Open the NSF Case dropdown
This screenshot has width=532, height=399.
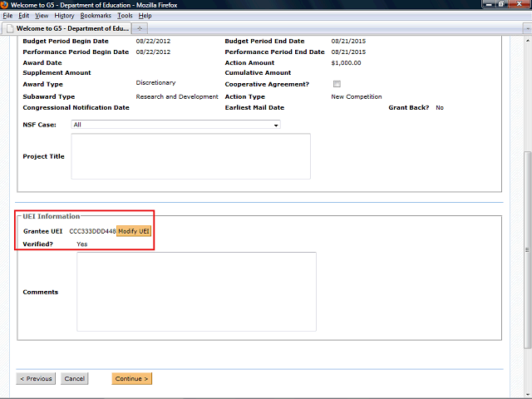275,126
